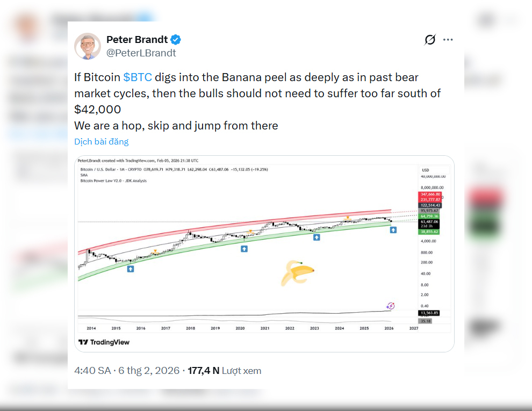The image size is (532, 411).
Task: Click the post timestamp 4:40 SA
Action: point(92,371)
